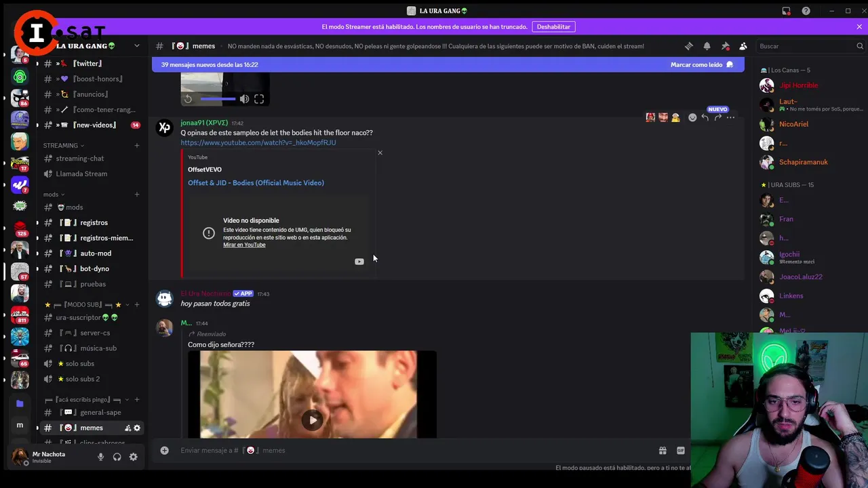Viewport: 868px width, 488px height.
Task: Toggle microphone mute in user panel
Action: [100, 457]
